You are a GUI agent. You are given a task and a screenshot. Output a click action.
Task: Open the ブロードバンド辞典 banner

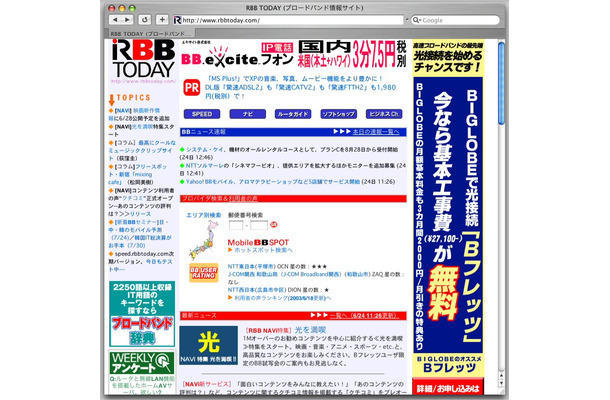142,314
